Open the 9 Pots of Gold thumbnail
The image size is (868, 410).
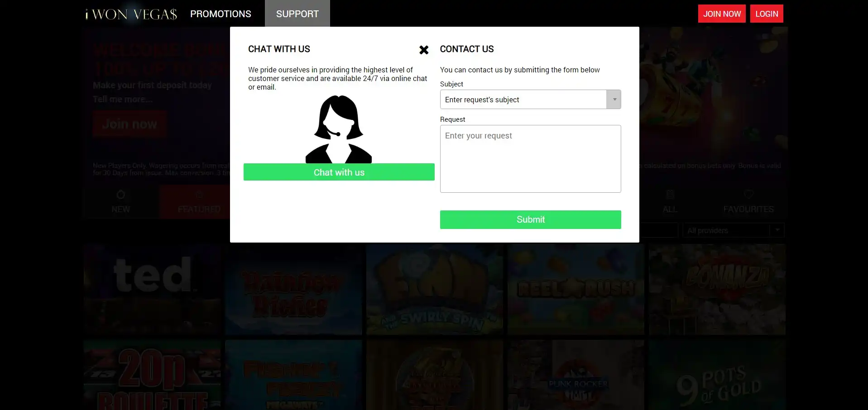pyautogui.click(x=717, y=375)
